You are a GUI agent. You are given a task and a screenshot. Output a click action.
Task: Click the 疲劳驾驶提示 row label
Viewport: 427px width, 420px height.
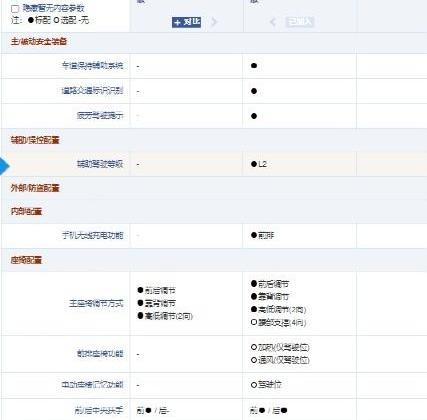[x=100, y=116]
